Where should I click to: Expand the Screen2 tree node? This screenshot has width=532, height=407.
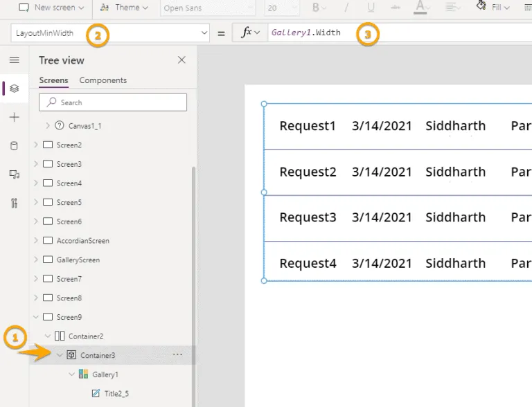click(36, 145)
